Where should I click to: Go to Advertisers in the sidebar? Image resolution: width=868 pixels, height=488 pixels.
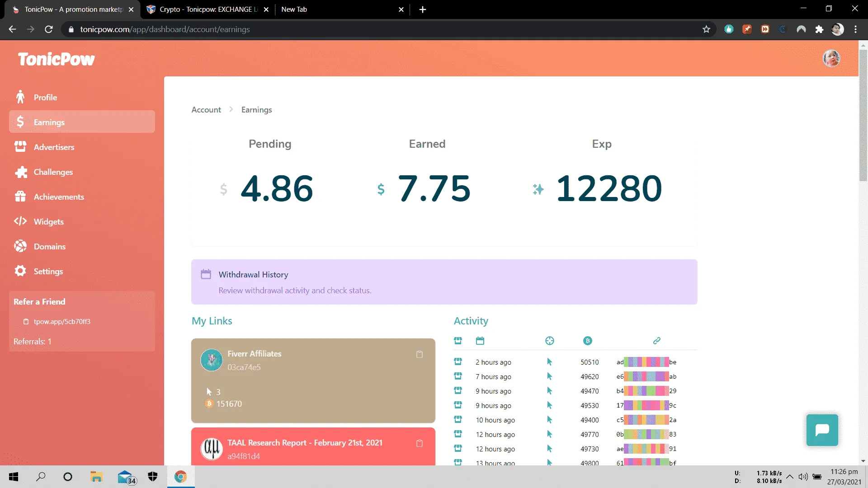tap(82, 147)
